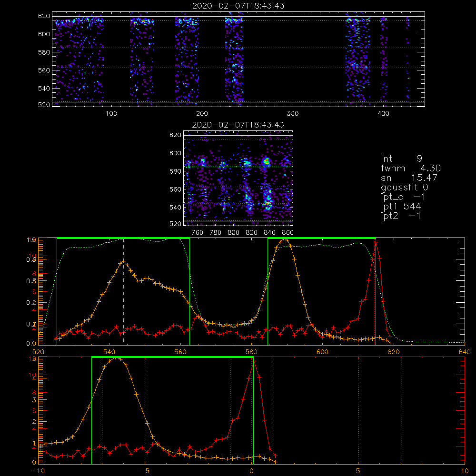Click red curve peak at 615 in profile plot
Viewport: 476px width, 476px height.
point(376,242)
